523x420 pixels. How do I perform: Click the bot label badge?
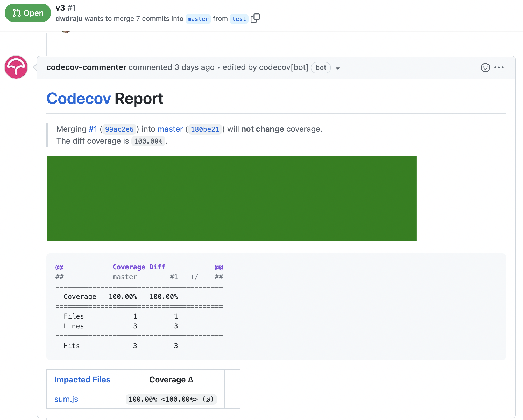(x=321, y=68)
